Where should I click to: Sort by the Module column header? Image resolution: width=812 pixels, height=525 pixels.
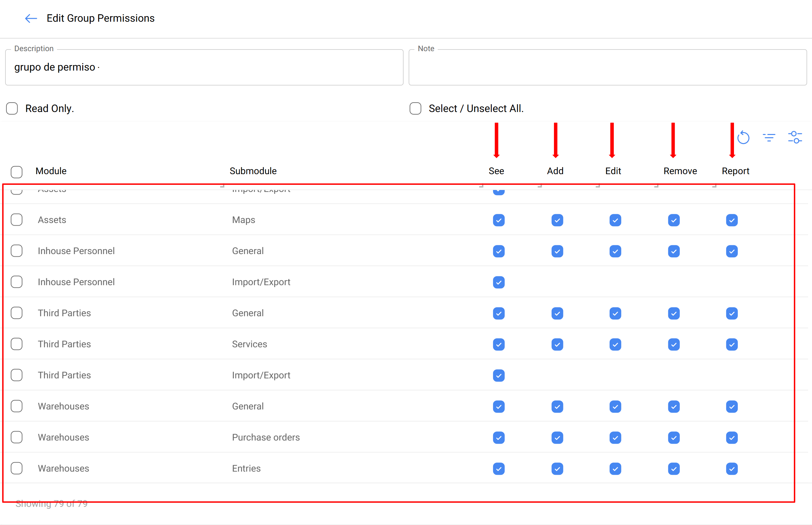(51, 171)
